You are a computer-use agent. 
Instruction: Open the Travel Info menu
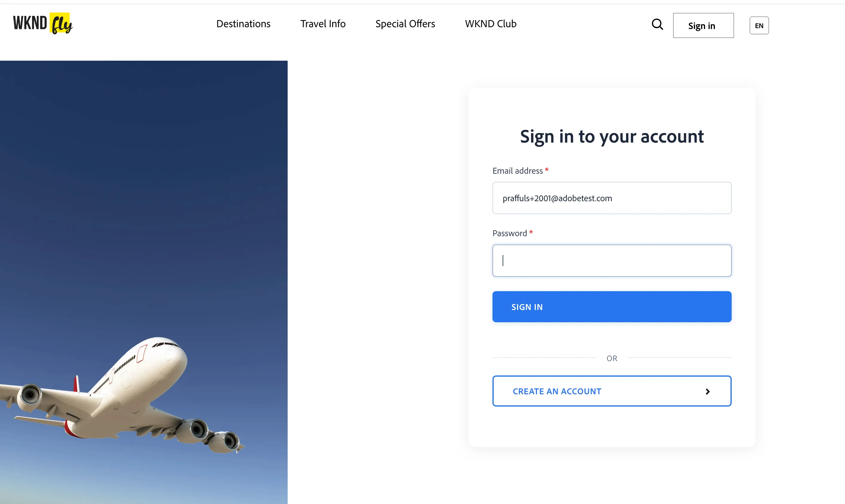pos(323,24)
